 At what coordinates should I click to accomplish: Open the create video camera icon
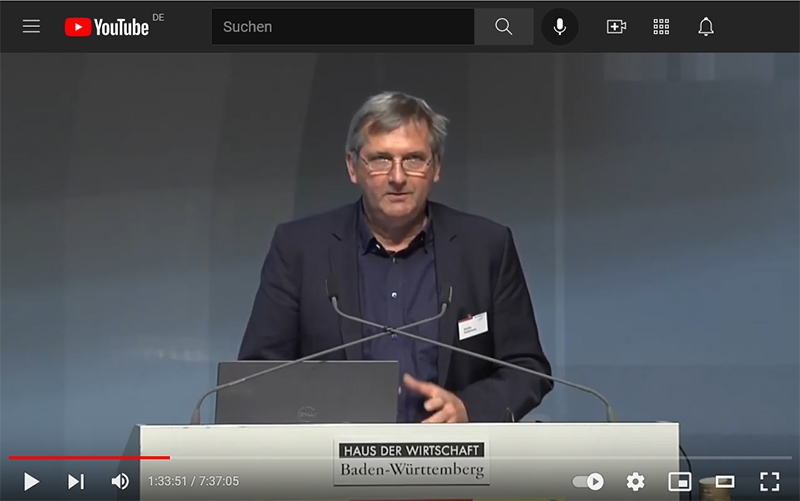(x=616, y=27)
